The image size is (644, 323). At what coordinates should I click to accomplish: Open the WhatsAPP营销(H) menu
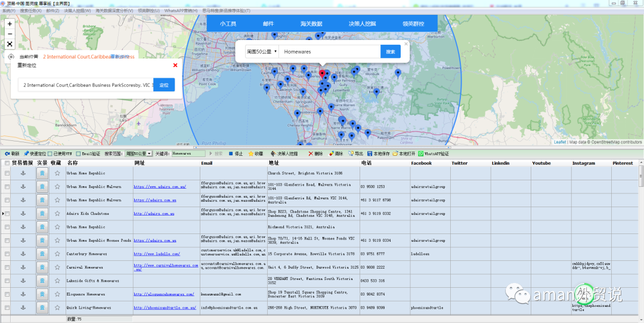point(181,10)
